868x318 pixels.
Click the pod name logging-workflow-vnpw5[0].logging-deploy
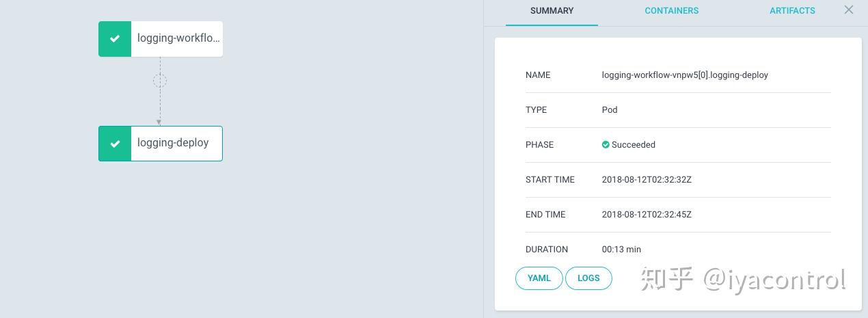click(685, 75)
